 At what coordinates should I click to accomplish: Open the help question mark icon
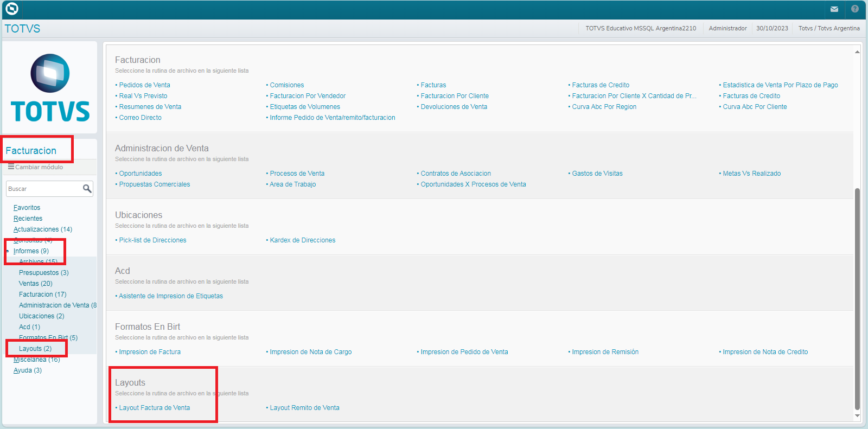pyautogui.click(x=855, y=9)
